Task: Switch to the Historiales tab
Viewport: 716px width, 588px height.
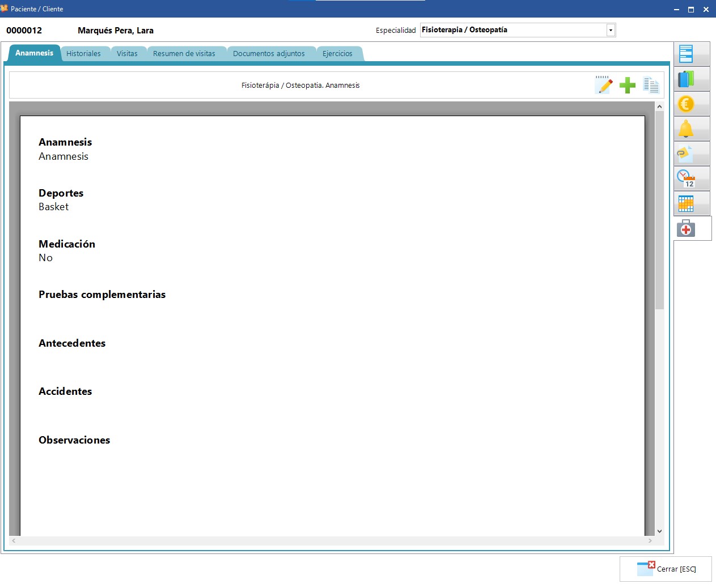Action: [83, 54]
